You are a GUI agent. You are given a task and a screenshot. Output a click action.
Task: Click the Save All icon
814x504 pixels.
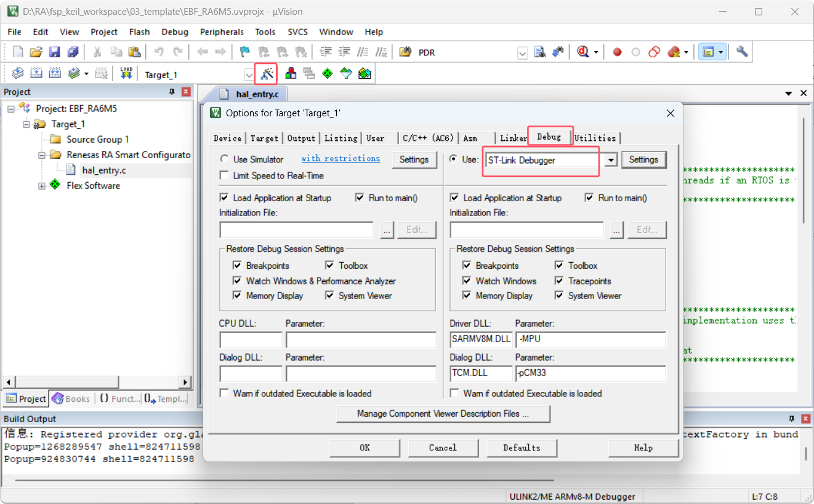(73, 52)
